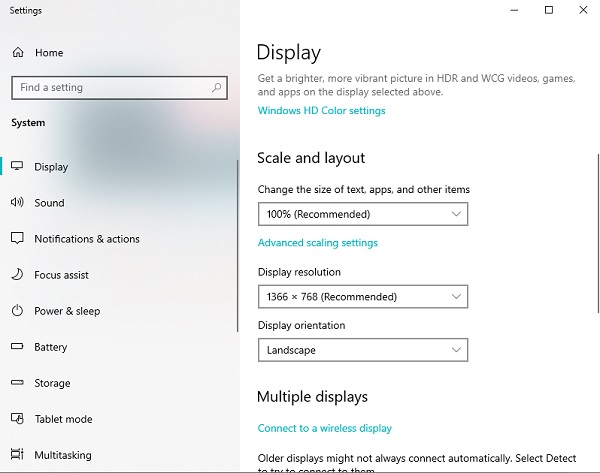Click the Tablet mode icon
This screenshot has width=600, height=473.
[17, 418]
